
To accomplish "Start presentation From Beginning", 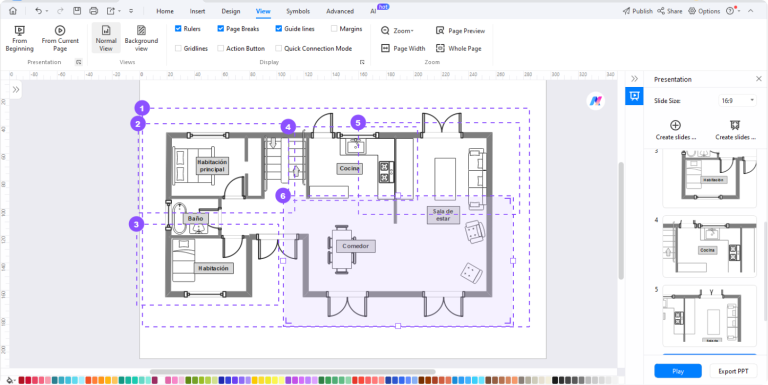I will click(x=20, y=38).
